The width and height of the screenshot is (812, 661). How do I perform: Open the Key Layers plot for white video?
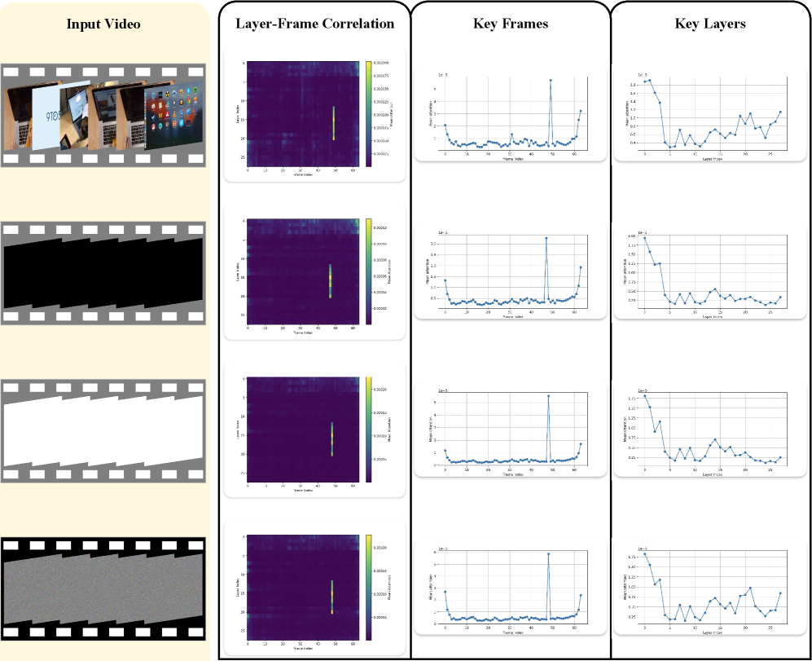click(709, 430)
